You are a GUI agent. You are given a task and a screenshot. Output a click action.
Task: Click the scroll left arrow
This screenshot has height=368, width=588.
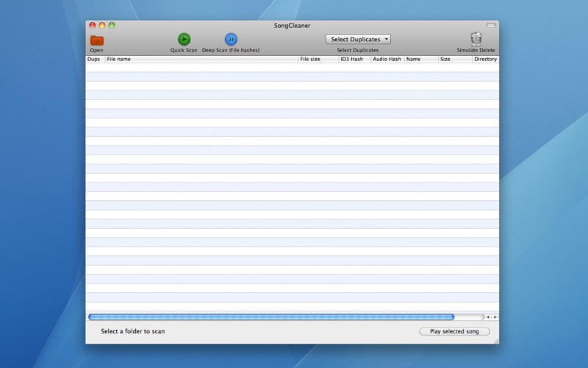pos(488,317)
